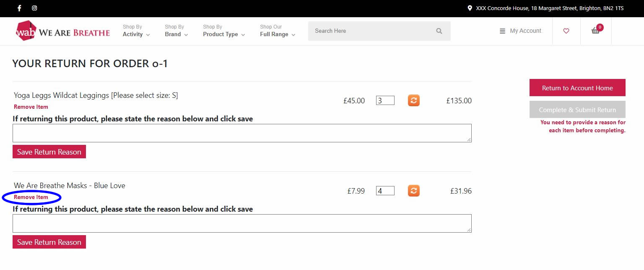Viewport: 644px width, 270px height.
Task: Open the wishlist heart icon
Action: 566,31
